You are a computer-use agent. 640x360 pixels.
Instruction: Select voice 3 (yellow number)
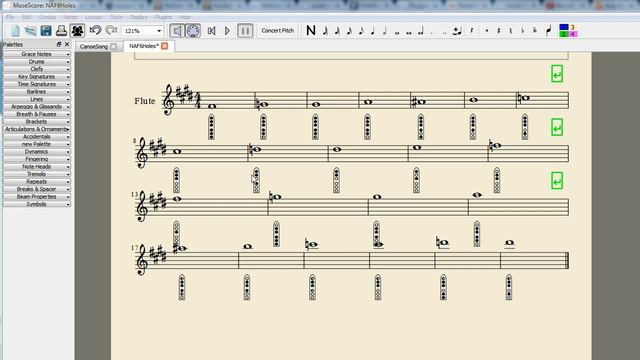coord(573,27)
